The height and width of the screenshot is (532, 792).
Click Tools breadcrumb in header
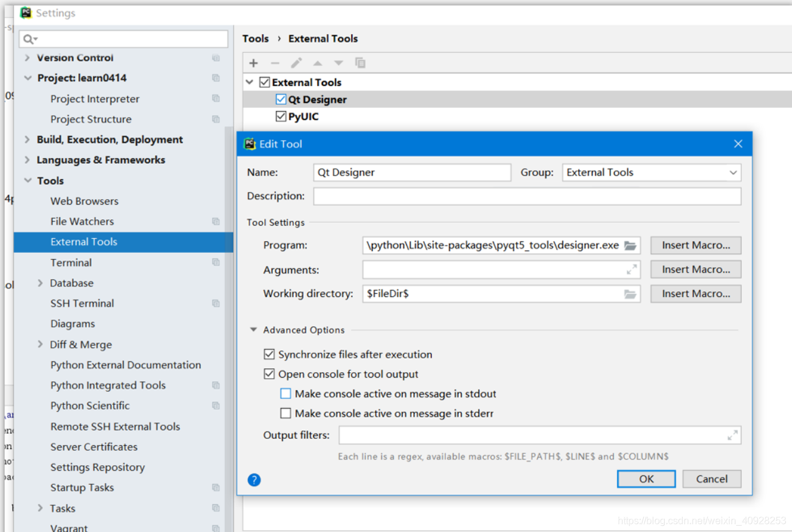point(256,38)
